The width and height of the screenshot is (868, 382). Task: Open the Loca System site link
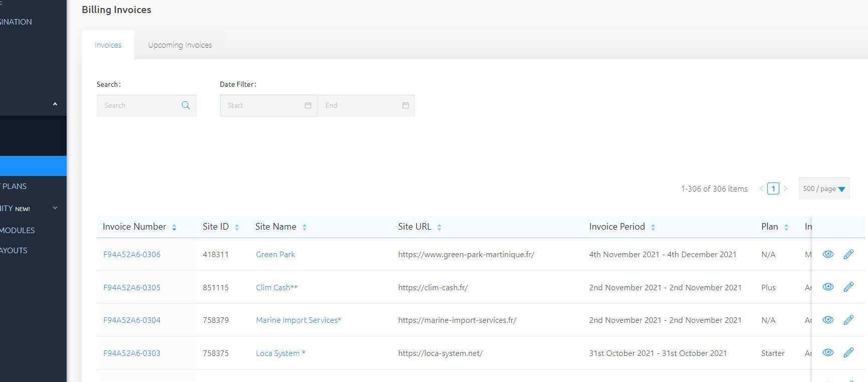coord(280,353)
